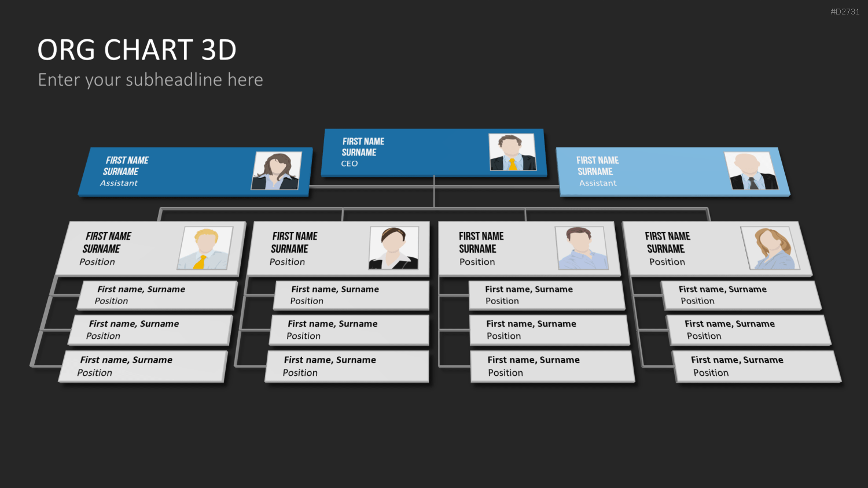Select the 'CEO' position label
The width and height of the screenshot is (868, 488).
click(350, 164)
